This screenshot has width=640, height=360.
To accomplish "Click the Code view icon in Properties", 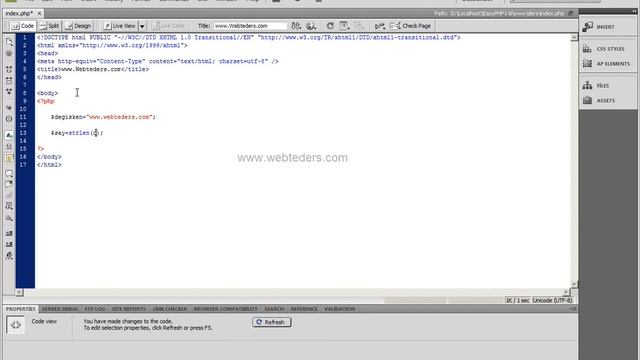I will pyautogui.click(x=16, y=325).
